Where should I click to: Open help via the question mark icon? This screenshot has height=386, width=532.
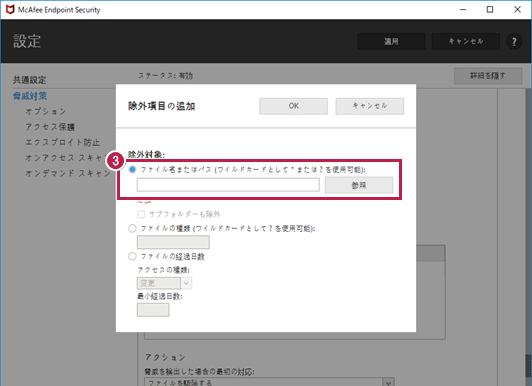[514, 42]
